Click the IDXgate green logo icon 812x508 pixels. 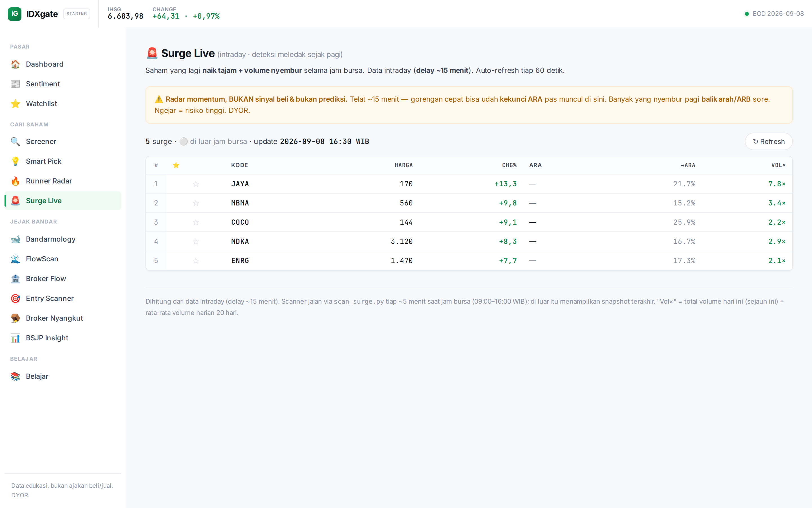(14, 14)
